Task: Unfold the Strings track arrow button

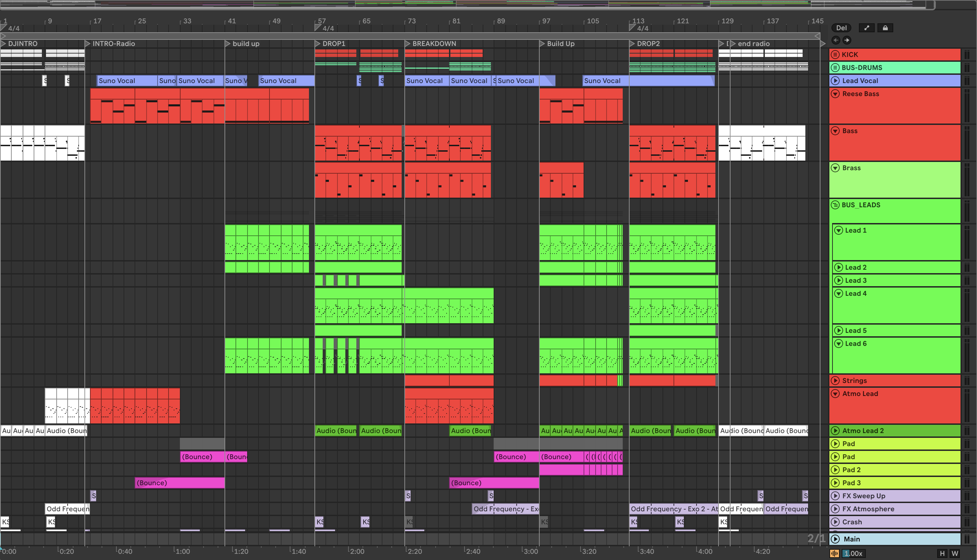Action: click(835, 381)
